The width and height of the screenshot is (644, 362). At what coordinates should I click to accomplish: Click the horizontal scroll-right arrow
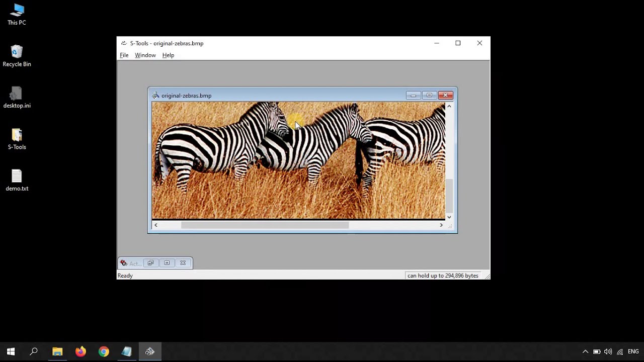441,225
